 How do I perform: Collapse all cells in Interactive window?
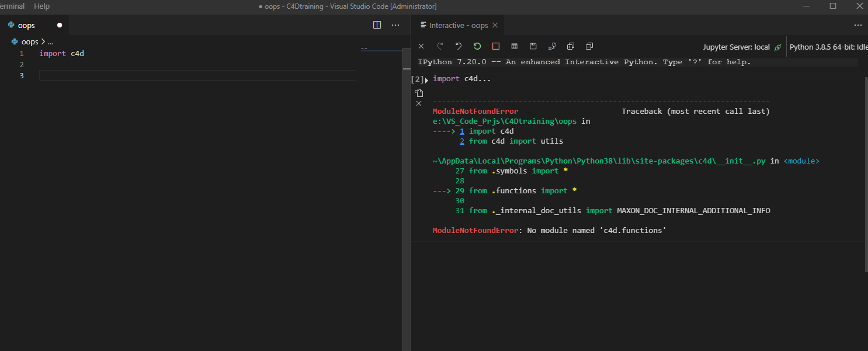tap(589, 46)
